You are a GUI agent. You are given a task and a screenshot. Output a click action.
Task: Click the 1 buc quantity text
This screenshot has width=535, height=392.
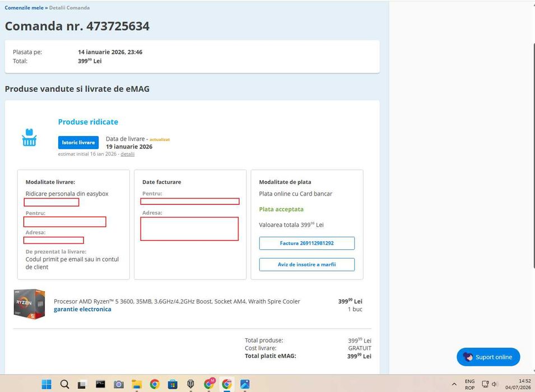pyautogui.click(x=355, y=310)
